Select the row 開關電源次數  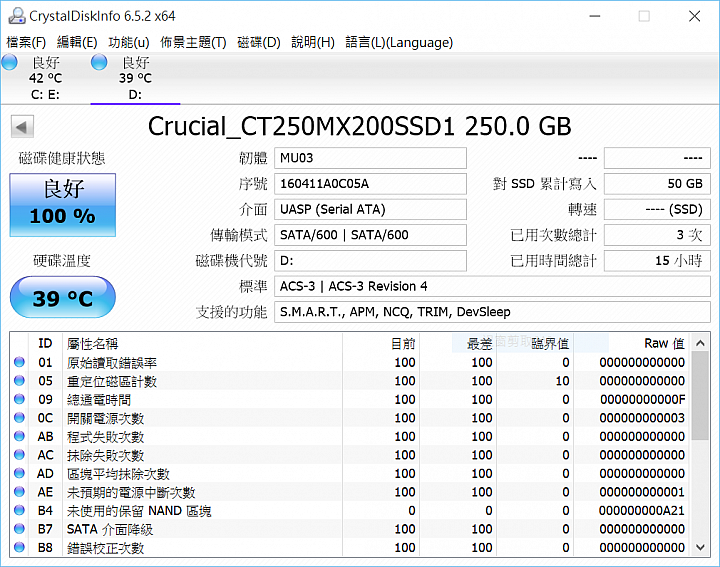[x=350, y=418]
